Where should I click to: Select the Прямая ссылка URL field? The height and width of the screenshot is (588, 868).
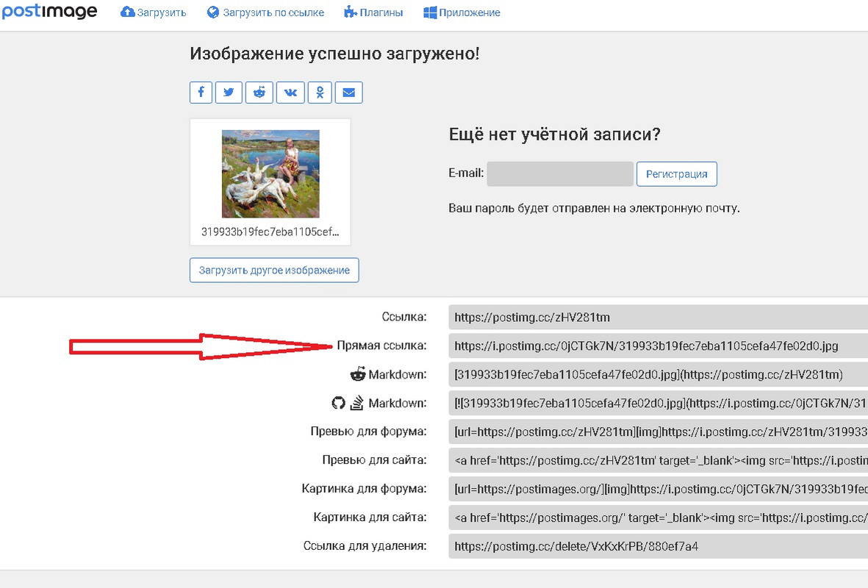[659, 346]
